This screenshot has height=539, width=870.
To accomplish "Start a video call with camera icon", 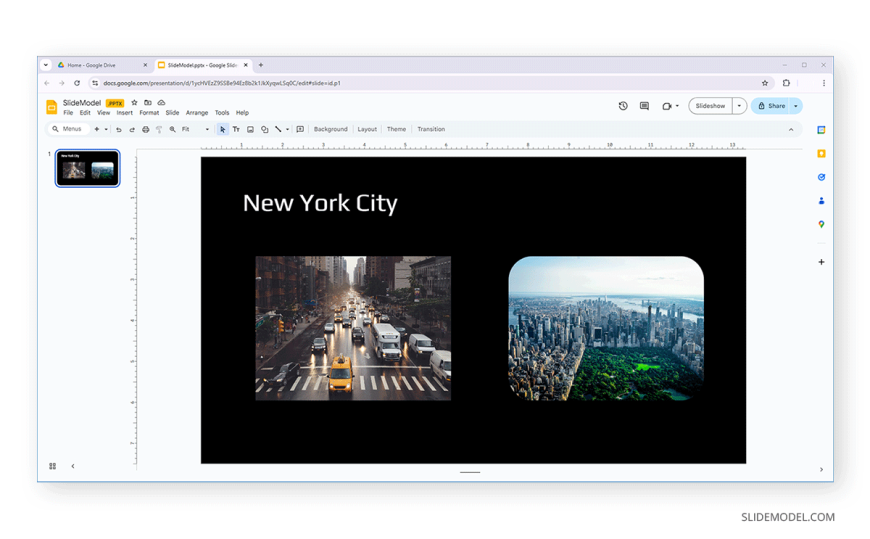I will pyautogui.click(x=666, y=106).
